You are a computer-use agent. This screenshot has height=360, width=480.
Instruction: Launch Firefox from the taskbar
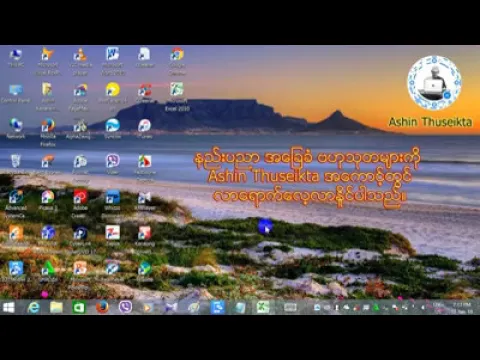(102, 307)
